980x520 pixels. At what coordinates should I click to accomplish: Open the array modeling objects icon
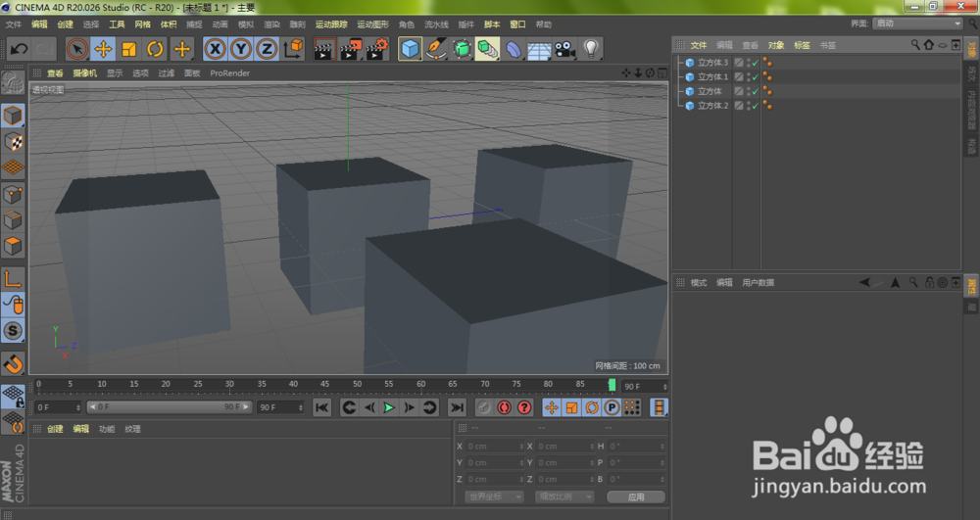pos(487,49)
